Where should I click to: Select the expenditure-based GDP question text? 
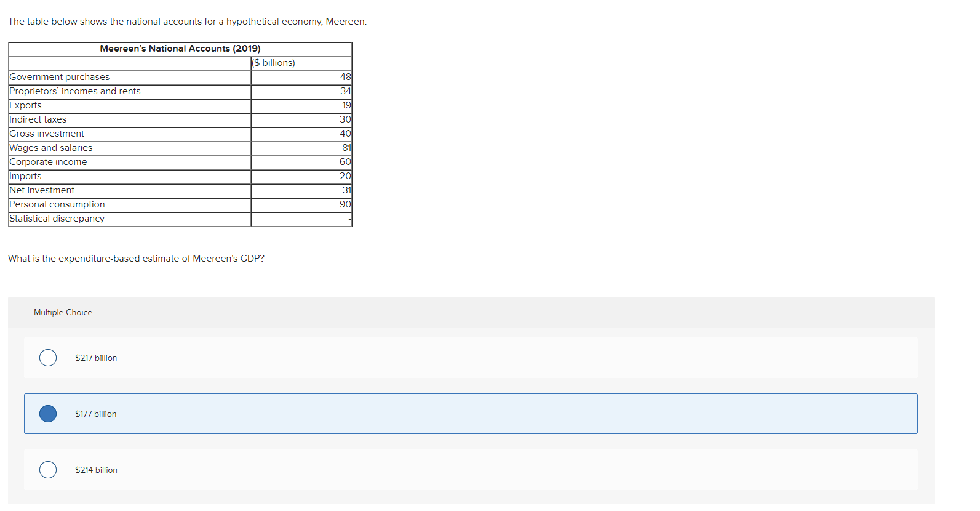point(136,259)
